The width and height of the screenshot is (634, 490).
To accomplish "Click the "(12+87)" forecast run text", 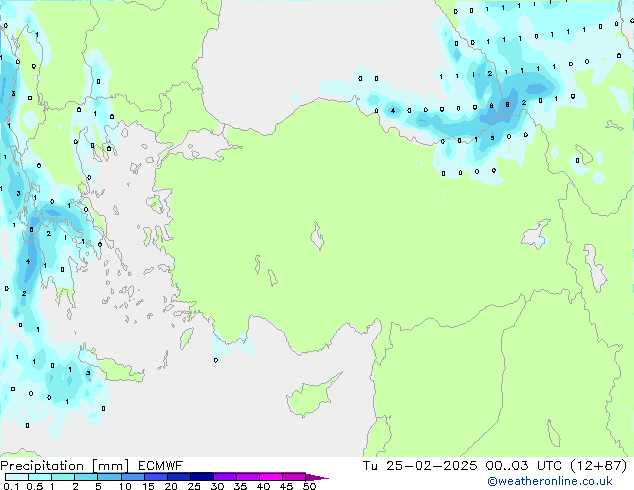I will point(598,465).
